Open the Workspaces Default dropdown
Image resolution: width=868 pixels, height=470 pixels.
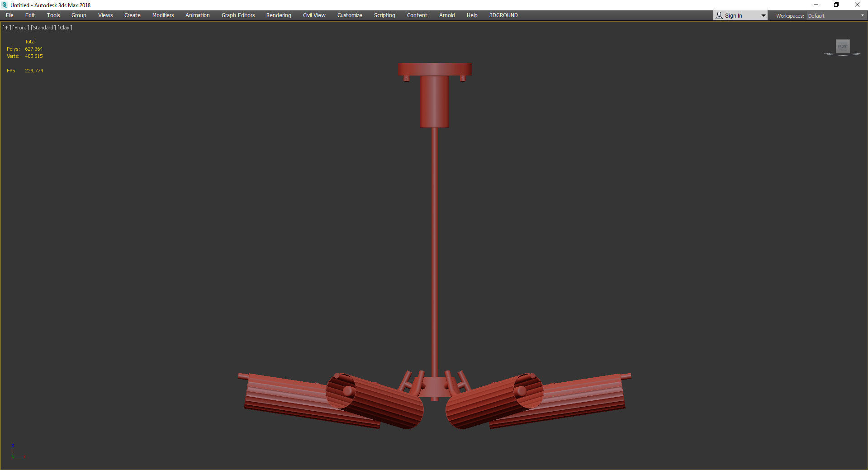point(836,16)
